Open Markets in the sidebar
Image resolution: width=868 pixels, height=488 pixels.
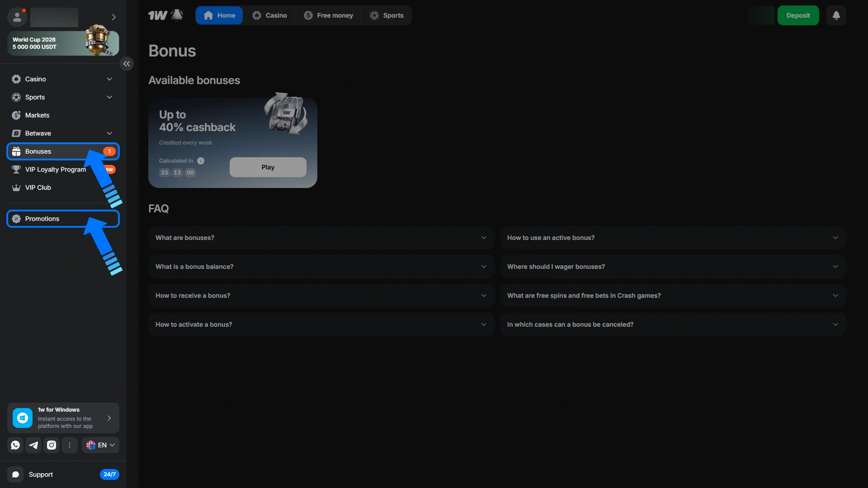(x=63, y=115)
